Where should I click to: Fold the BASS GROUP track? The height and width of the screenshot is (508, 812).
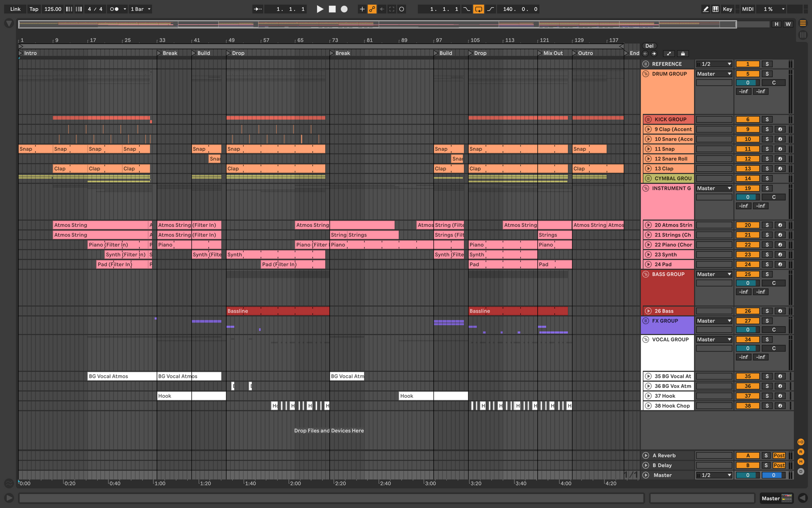[646, 275]
